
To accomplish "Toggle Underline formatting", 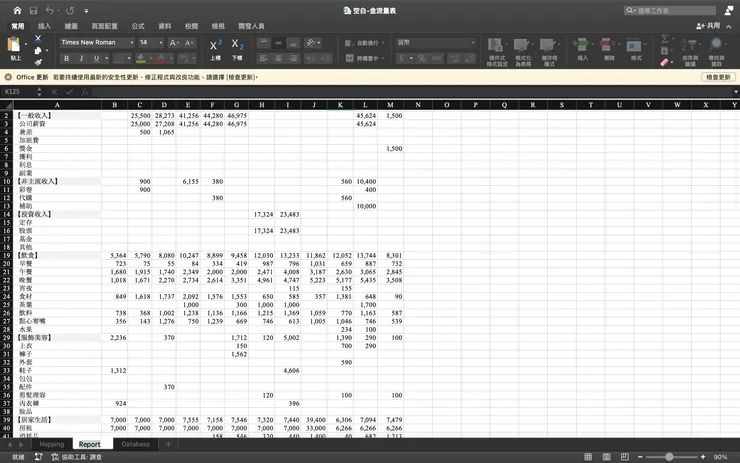I will tap(93, 59).
